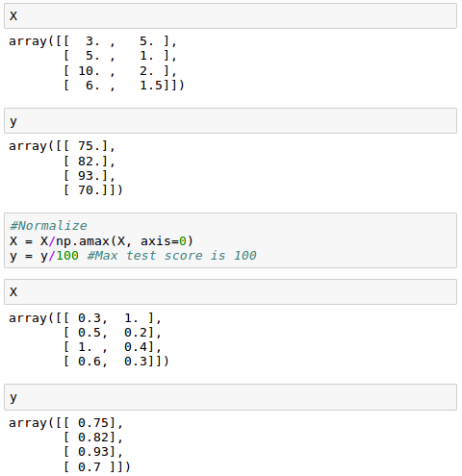462x476 pixels.
Task: Click the line X = X/np.amax(X, axis=0)
Action: (101, 240)
